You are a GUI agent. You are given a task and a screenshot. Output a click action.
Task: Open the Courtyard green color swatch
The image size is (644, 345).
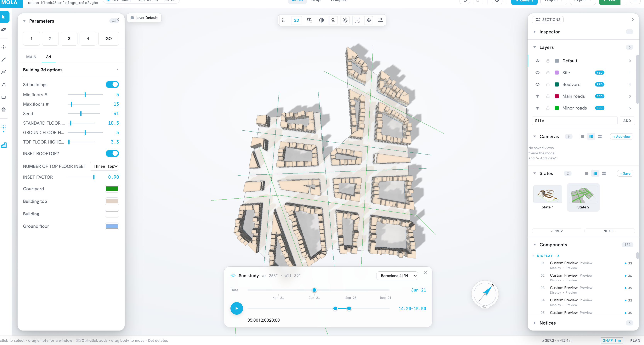(x=112, y=189)
